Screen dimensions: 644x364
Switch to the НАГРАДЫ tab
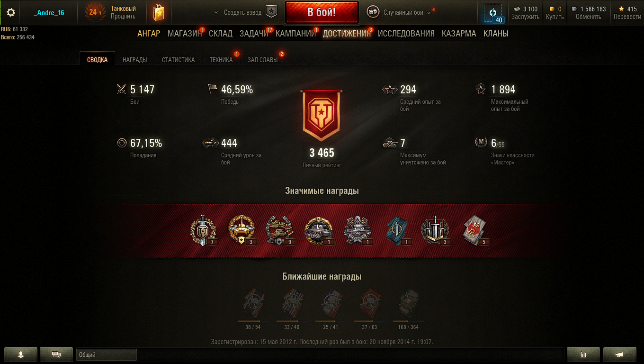click(134, 60)
